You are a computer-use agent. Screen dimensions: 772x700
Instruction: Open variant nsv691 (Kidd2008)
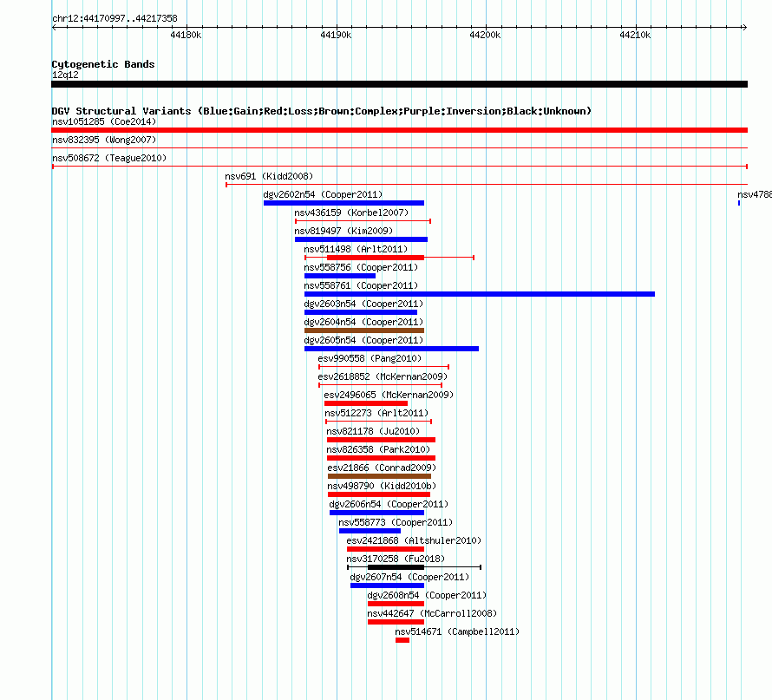[269, 176]
